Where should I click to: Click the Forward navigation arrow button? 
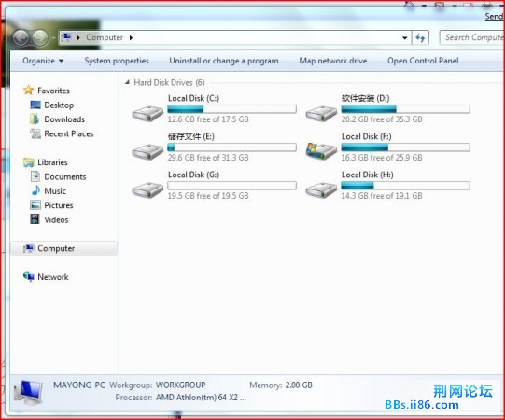point(40,37)
